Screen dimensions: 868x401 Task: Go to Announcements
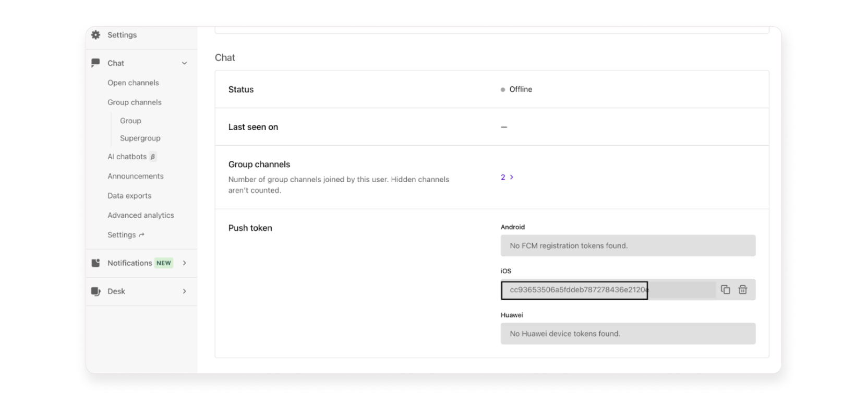coord(136,176)
